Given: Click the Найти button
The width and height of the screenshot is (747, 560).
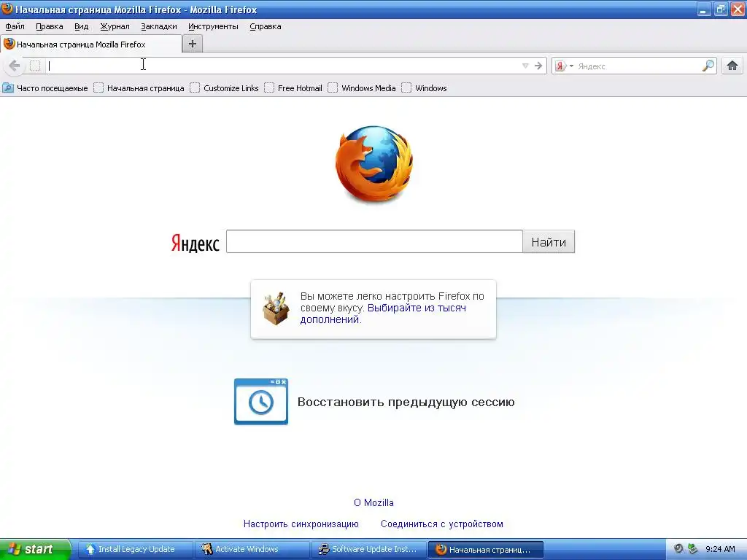Looking at the screenshot, I should pyautogui.click(x=549, y=241).
